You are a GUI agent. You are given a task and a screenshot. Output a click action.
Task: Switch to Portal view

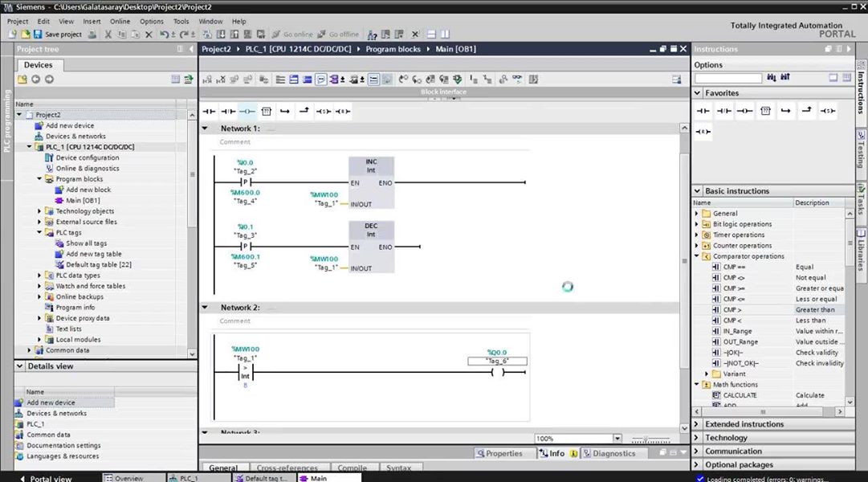tap(46, 478)
